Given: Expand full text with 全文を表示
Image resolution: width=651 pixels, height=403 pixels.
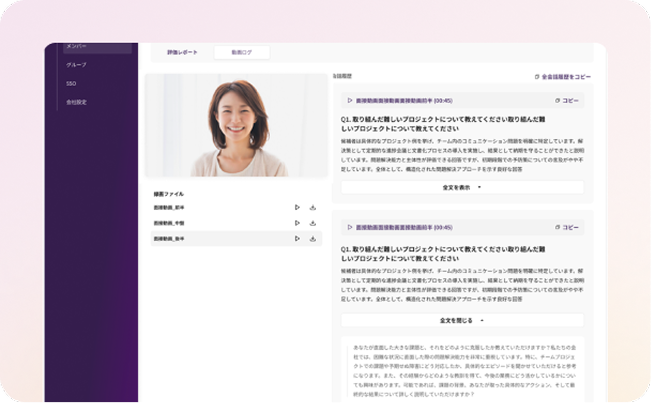Looking at the screenshot, I should [x=462, y=186].
